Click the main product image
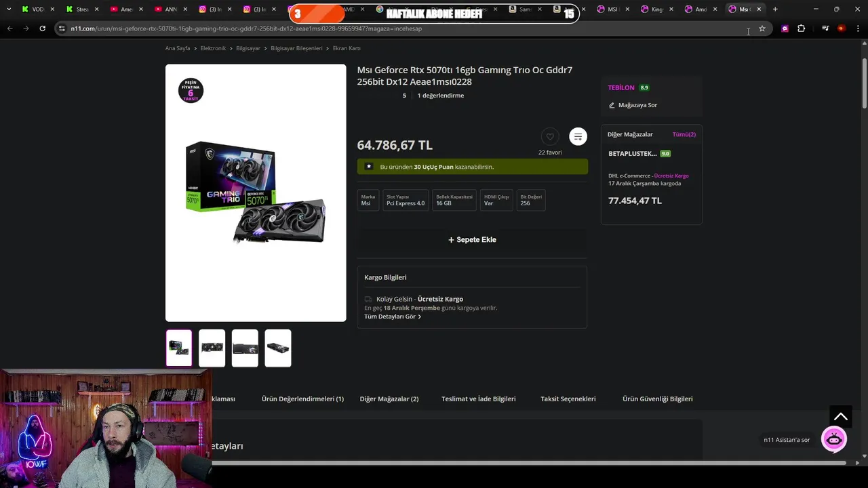Viewport: 868px width, 488px height. point(256,192)
